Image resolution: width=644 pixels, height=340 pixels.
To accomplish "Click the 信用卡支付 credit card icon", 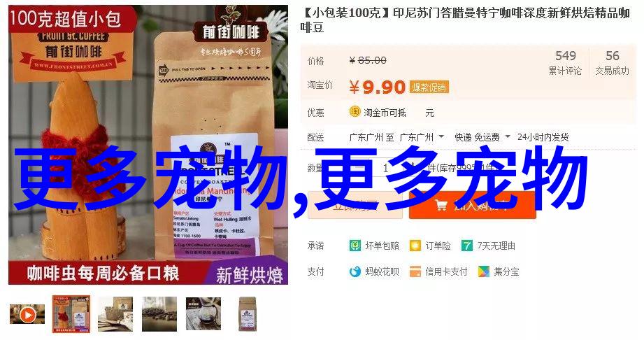I will coord(415,271).
